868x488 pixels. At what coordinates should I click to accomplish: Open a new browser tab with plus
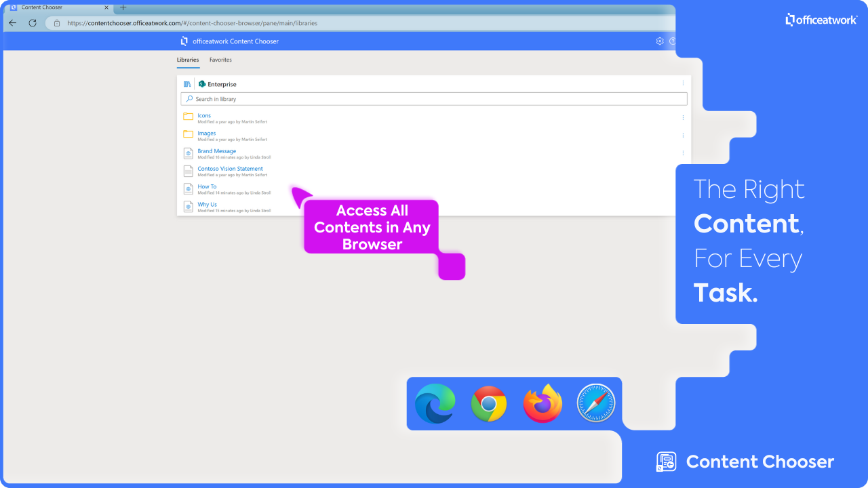(x=123, y=7)
